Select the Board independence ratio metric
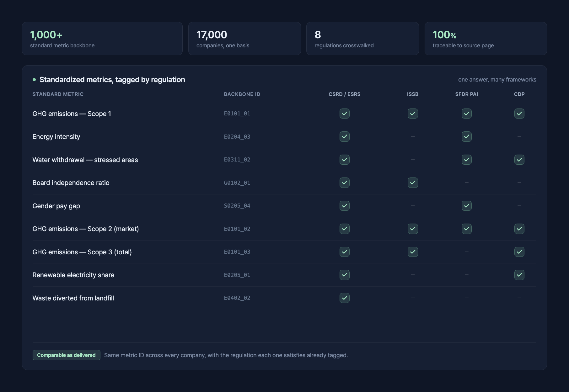Viewport: 569px width, 392px height. pos(71,183)
